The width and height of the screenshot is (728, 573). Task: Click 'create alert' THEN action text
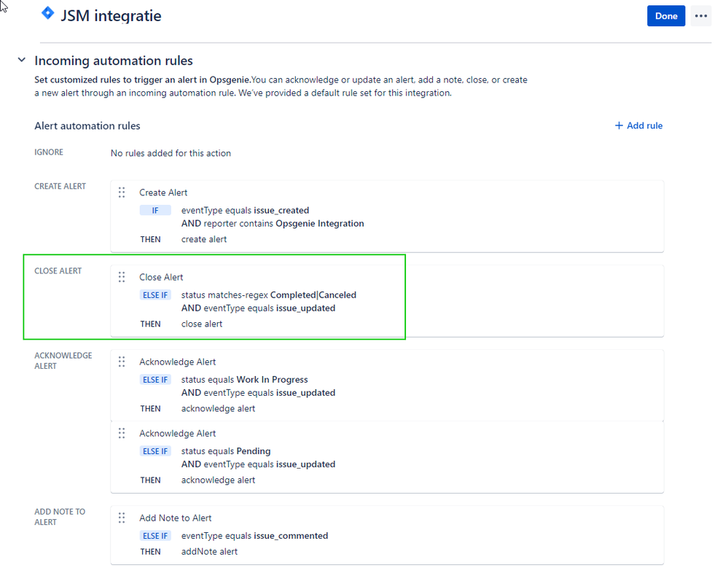(x=204, y=239)
